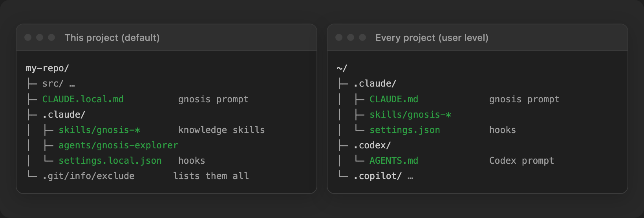Click the 'Codex prompt' annotation
Viewport: 644px width, 218px height.
(x=521, y=161)
